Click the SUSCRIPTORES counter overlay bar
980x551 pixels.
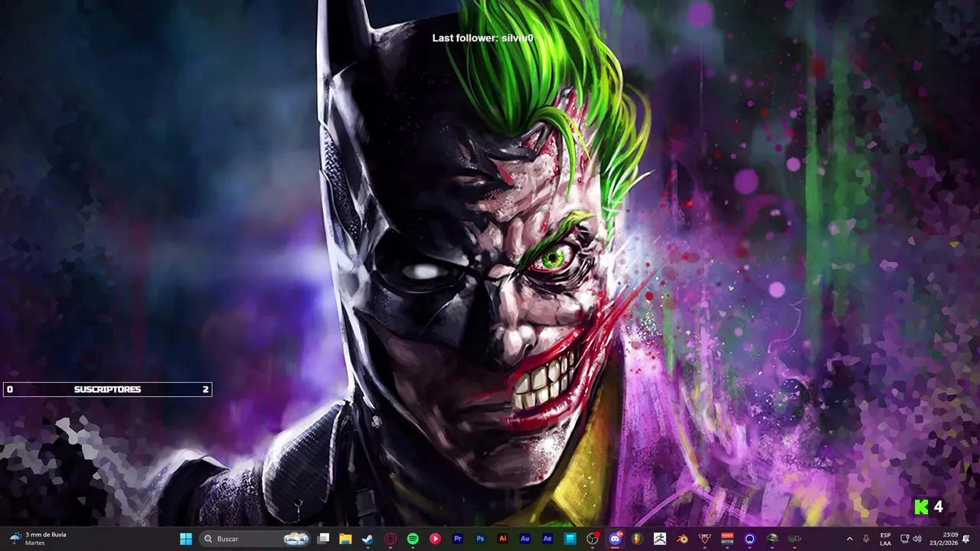click(x=107, y=390)
